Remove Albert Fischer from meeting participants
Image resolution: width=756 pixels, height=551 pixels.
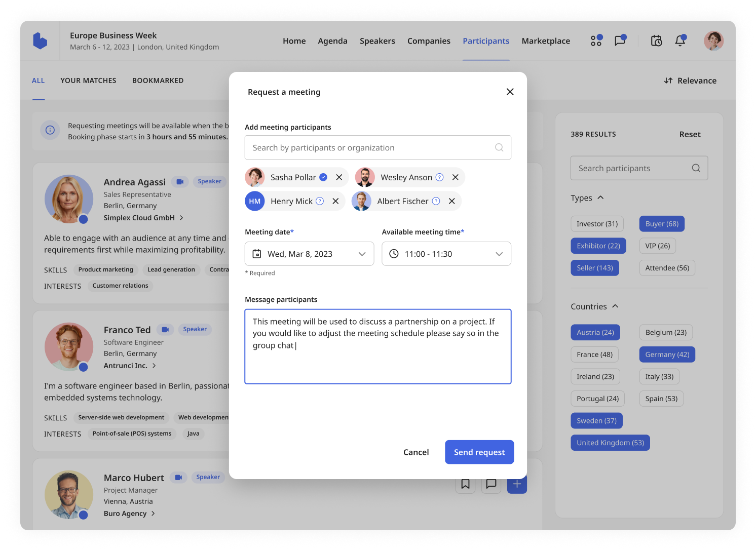(451, 201)
